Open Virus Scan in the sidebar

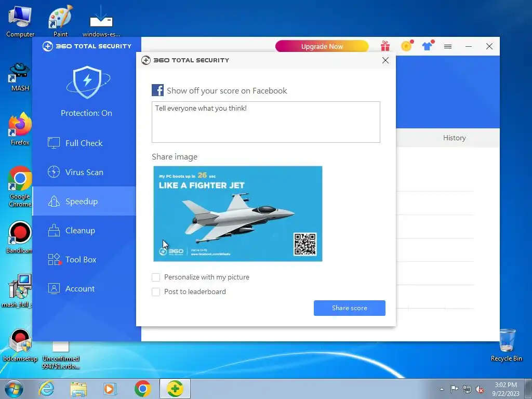pos(84,172)
